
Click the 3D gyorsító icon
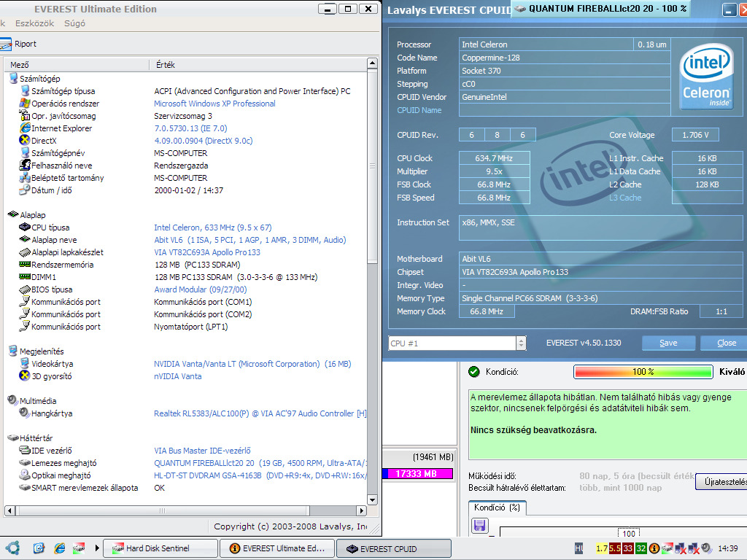tap(25, 376)
